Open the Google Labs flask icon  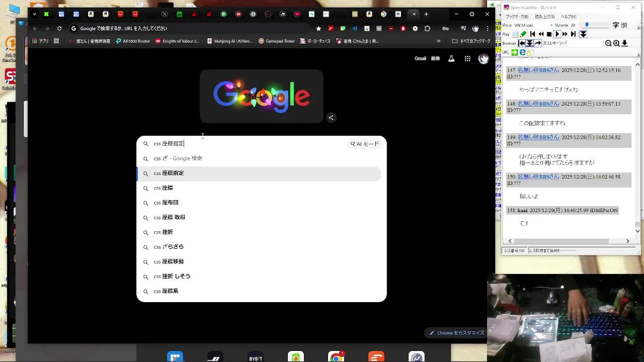tap(451, 59)
